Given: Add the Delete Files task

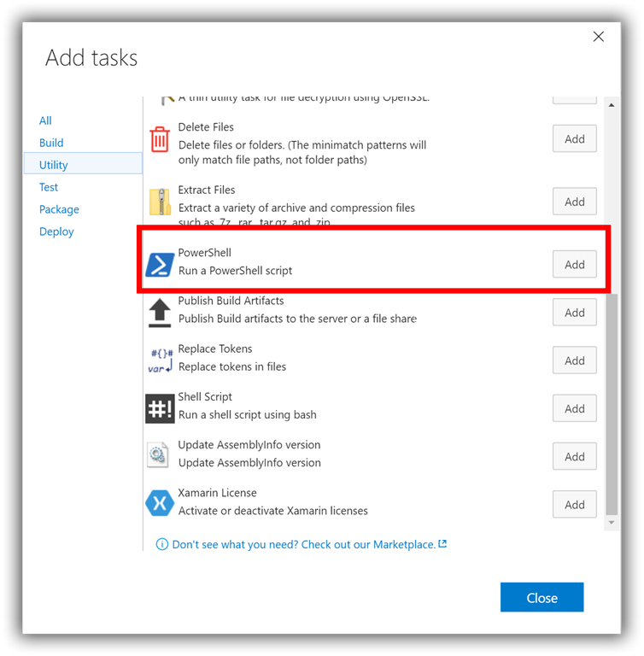Looking at the screenshot, I should click(574, 139).
